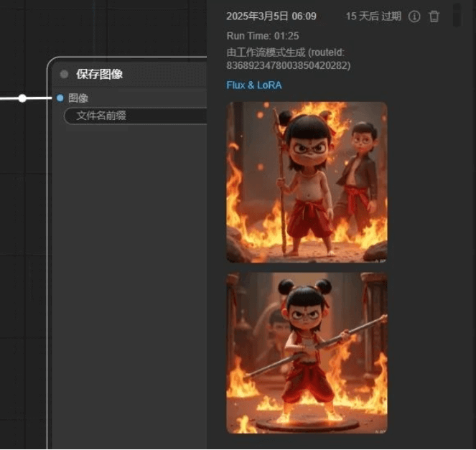The width and height of the screenshot is (476, 450).
Task: Click the 2025年3月5日 06:09 timestamp
Action: click(271, 17)
